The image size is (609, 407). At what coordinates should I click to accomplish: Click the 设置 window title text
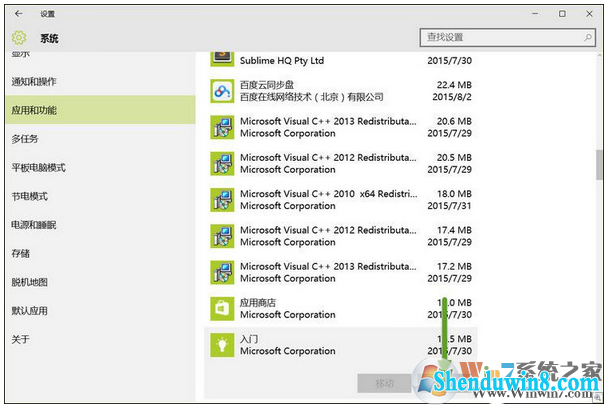(47, 14)
